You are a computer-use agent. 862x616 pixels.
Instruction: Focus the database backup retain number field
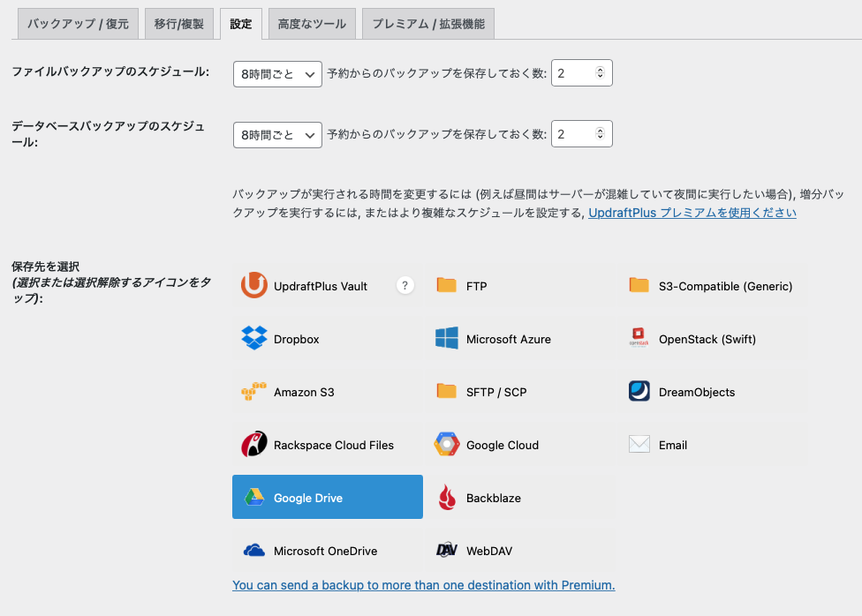(x=582, y=134)
